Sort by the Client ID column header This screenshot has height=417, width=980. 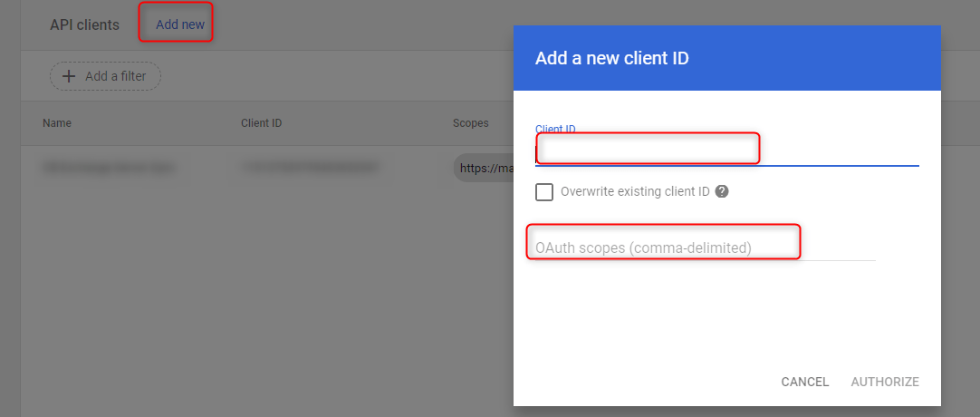click(261, 123)
